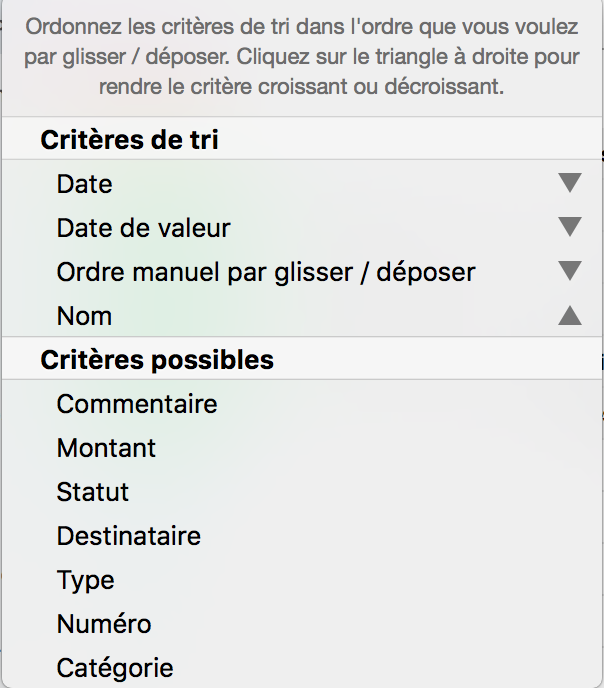Select the Date de valeur criterion row
Screen dimensions: 604x688
click(302, 228)
